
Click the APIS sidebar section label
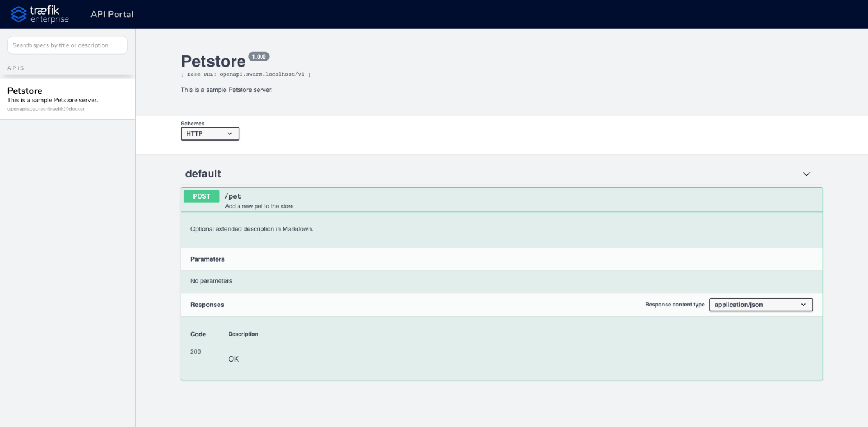point(15,67)
